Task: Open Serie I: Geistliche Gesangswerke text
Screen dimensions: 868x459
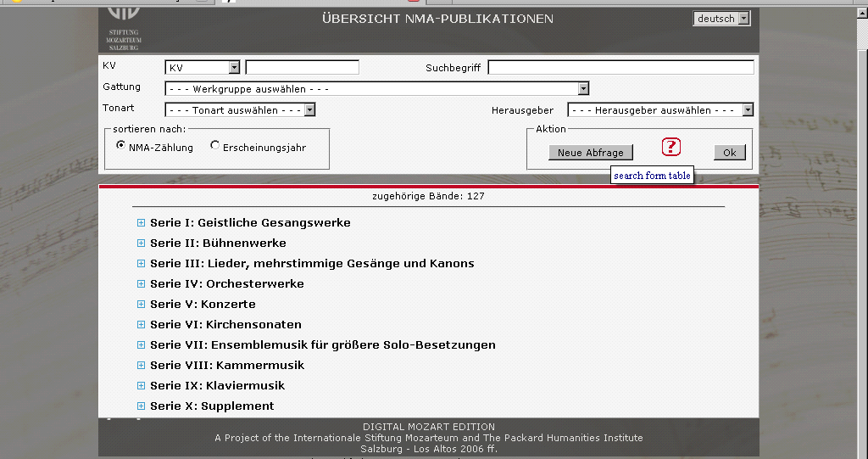Action: tap(250, 223)
